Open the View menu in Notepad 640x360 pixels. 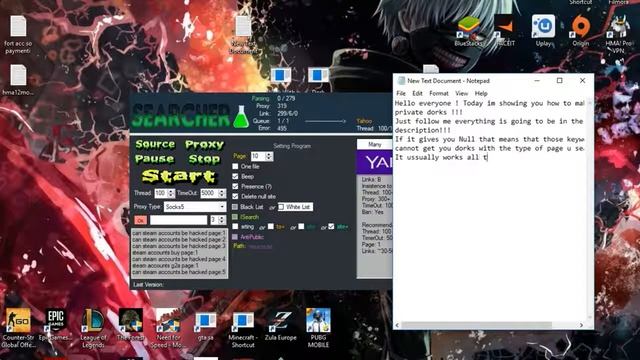462,93
